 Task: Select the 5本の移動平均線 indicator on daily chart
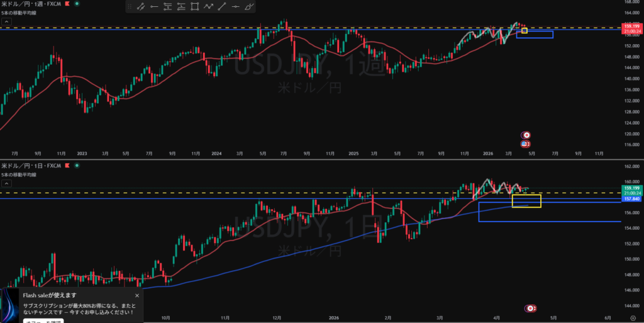click(18, 174)
